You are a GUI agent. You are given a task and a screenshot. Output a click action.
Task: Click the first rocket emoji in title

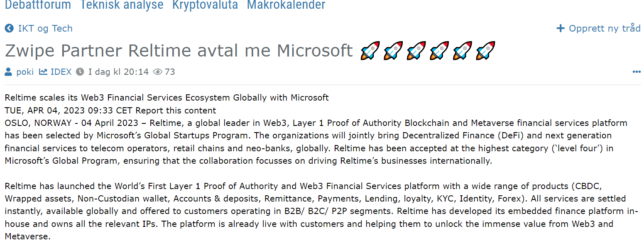370,51
